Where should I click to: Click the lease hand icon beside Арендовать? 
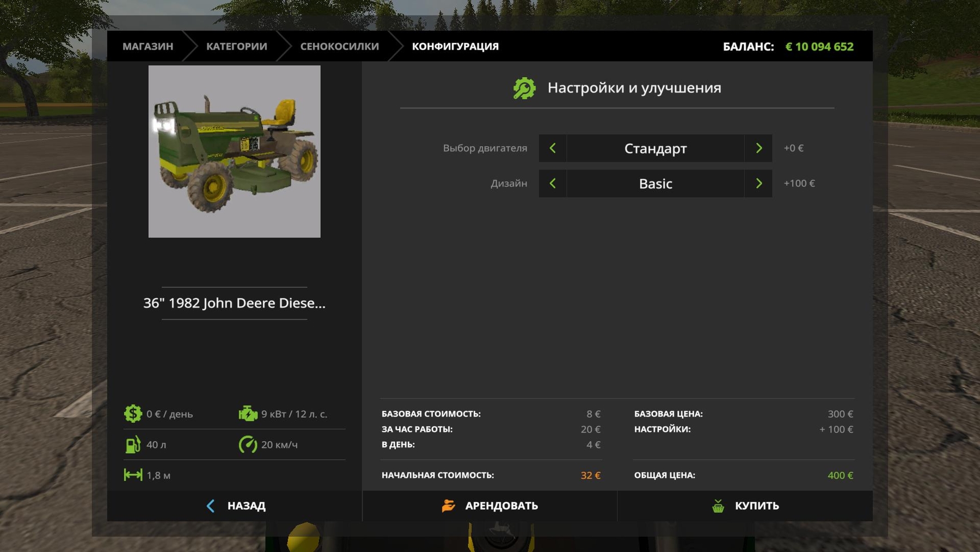pyautogui.click(x=448, y=506)
